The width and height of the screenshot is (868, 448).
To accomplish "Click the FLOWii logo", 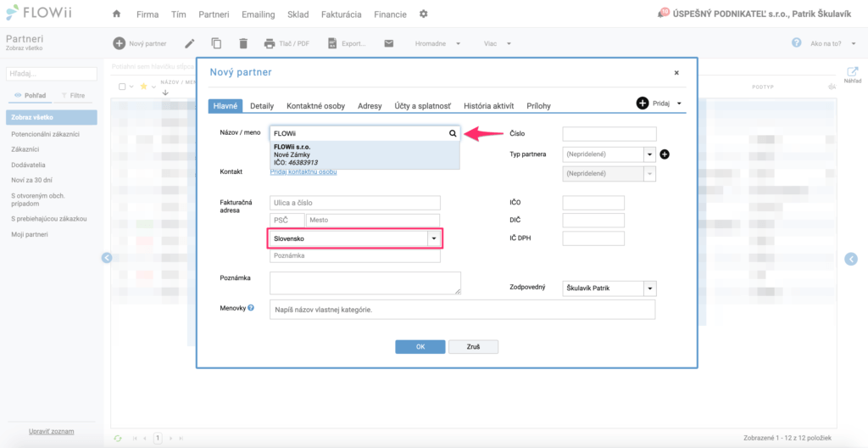I will [x=38, y=14].
